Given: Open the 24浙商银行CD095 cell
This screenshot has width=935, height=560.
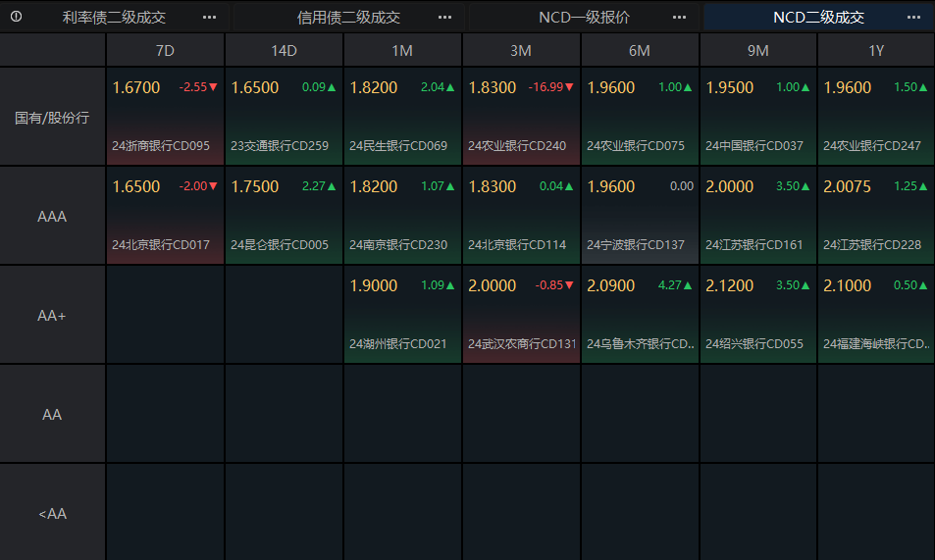Looking at the screenshot, I should [x=165, y=117].
